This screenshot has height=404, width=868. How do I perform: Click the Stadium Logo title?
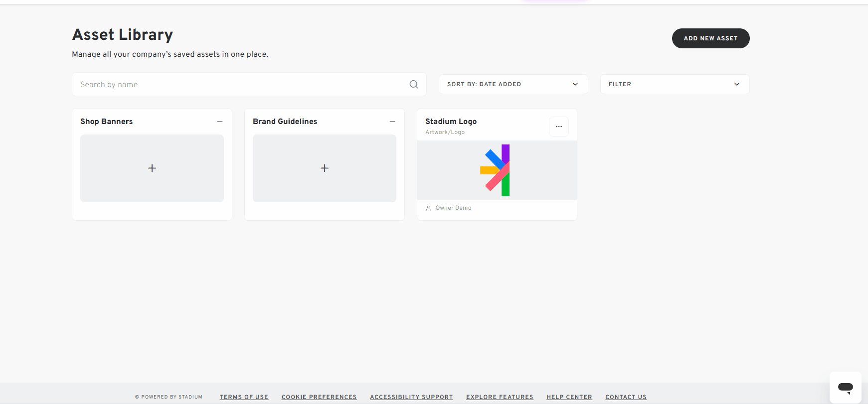coord(451,122)
